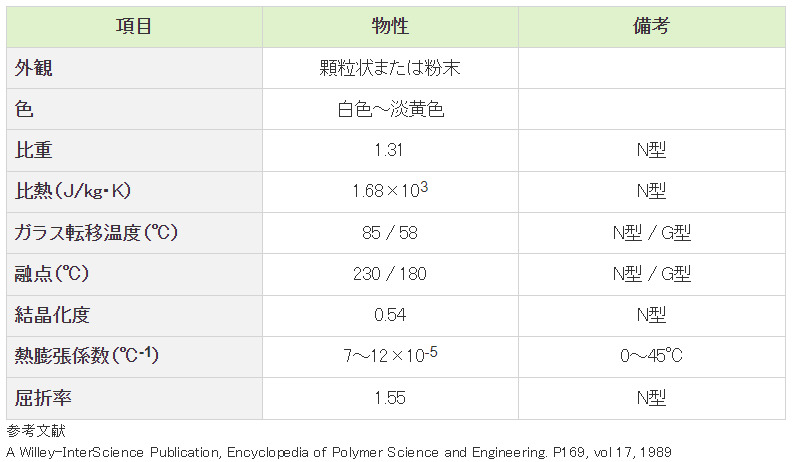
Task: Click the 屈折率 value 1.55
Action: pos(389,398)
